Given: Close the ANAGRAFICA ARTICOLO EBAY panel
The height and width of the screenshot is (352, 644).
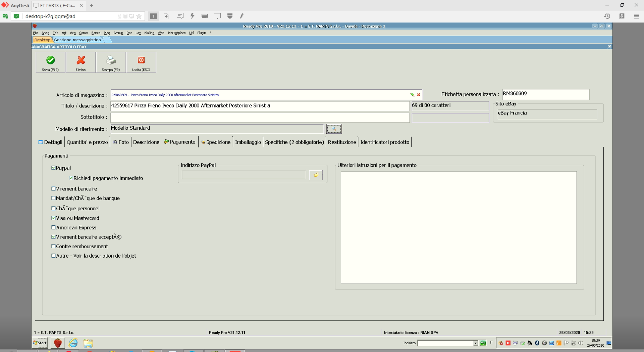Looking at the screenshot, I should [x=609, y=46].
